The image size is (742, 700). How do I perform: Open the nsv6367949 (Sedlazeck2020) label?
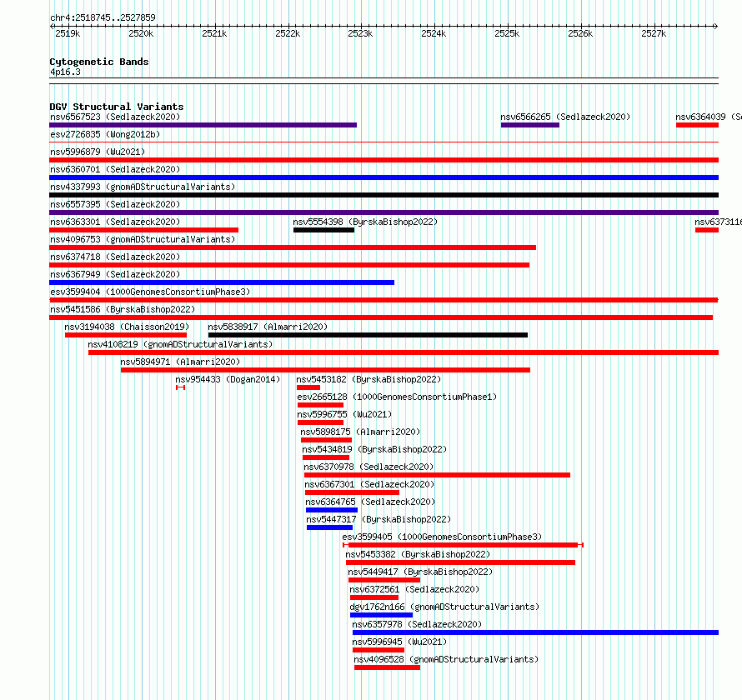(x=115, y=274)
